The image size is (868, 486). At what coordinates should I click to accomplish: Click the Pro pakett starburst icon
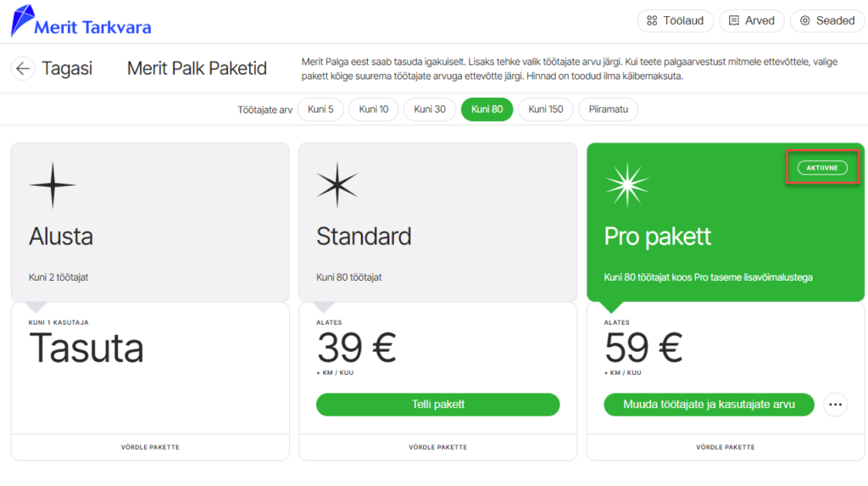coord(627,185)
